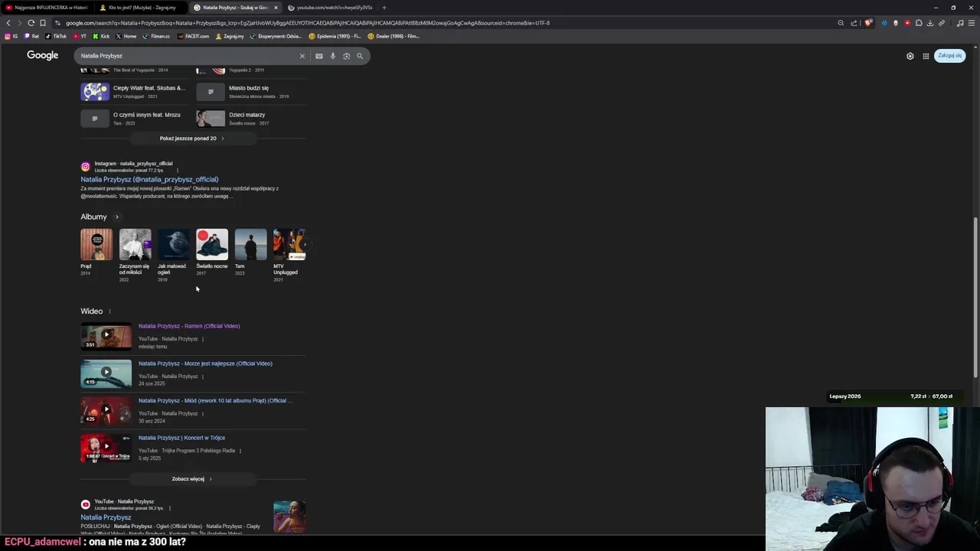
Task: Open the Google apps grid
Action: click(x=926, y=56)
